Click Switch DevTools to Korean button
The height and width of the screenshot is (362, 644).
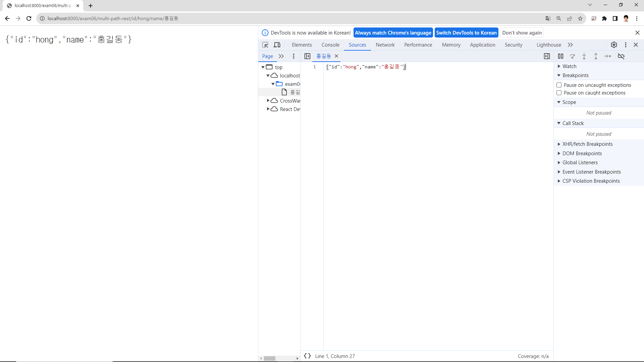[466, 33]
